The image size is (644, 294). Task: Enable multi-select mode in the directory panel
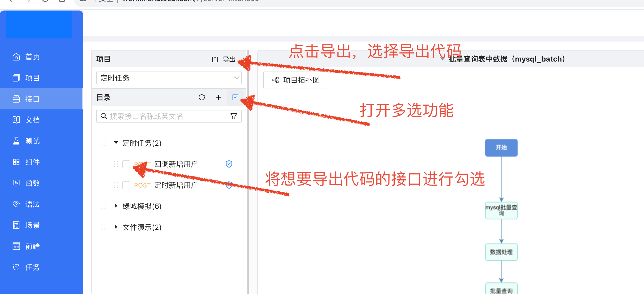[235, 98]
